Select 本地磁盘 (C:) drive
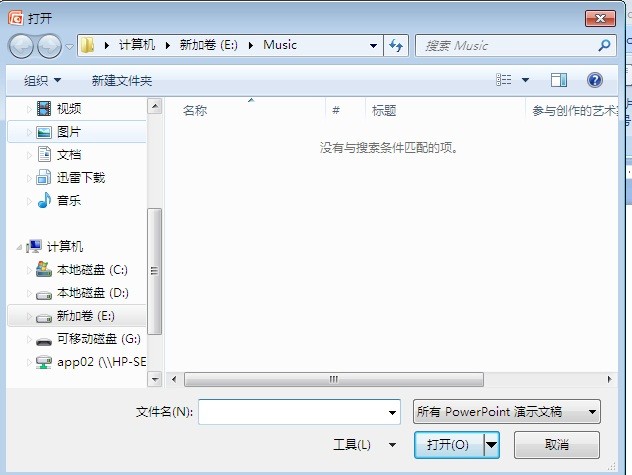This screenshot has width=632, height=475. (x=92, y=269)
